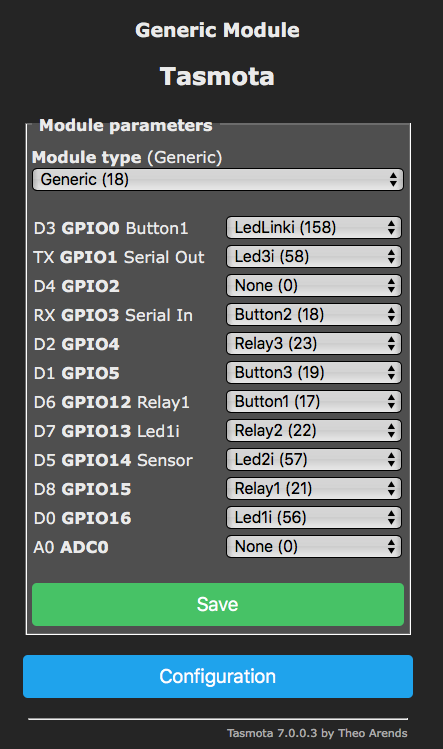Open the GPIO14 dropdown set to Led2i (57)
Viewport: 443px width, 749px height.
313,460
